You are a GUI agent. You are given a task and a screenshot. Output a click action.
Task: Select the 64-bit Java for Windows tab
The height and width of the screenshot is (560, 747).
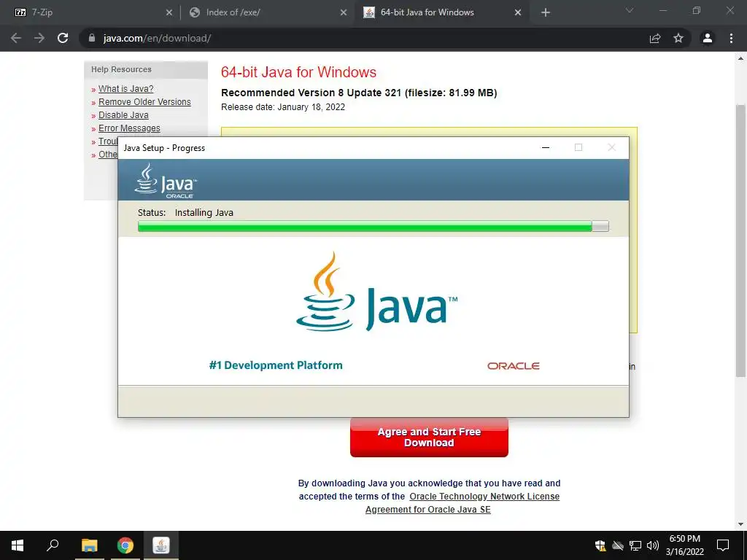click(441, 12)
